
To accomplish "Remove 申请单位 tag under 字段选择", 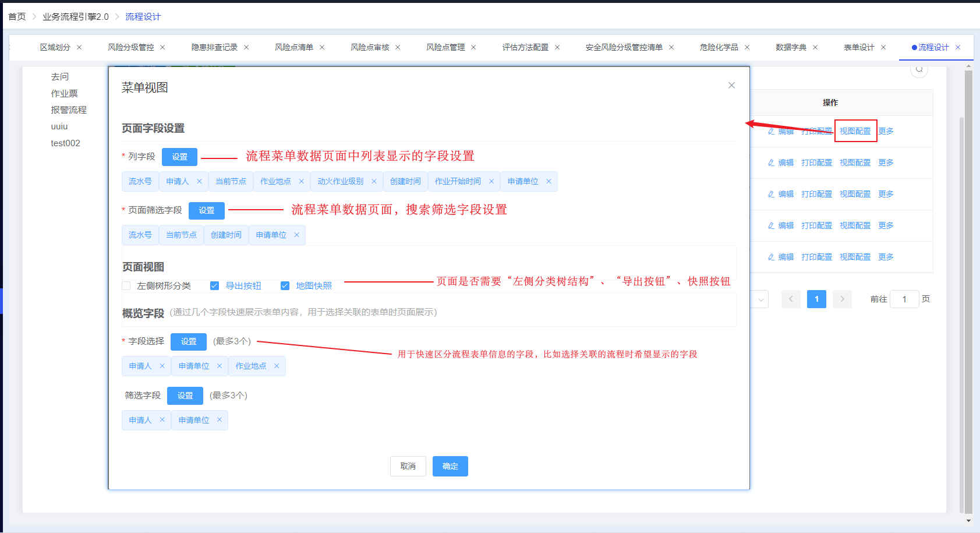I will 220,366.
